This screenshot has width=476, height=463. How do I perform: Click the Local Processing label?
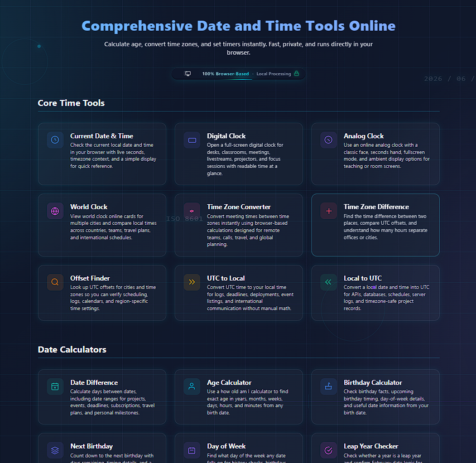[273, 74]
